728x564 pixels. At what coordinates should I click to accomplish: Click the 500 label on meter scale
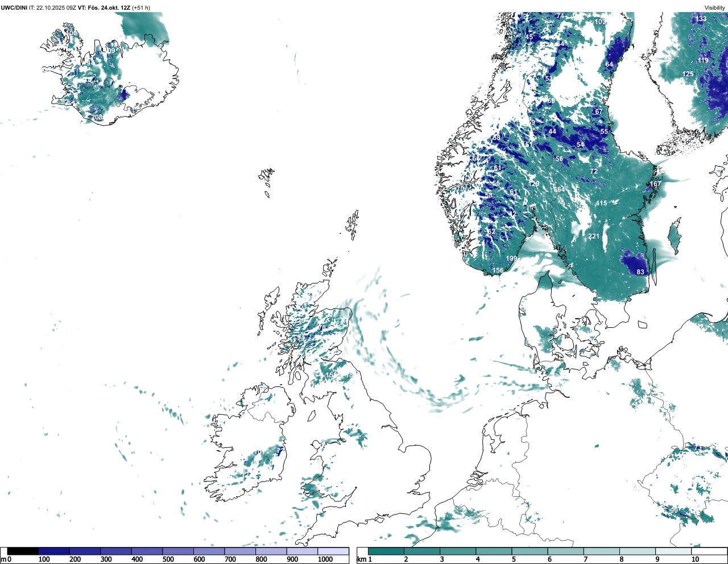[168, 559]
